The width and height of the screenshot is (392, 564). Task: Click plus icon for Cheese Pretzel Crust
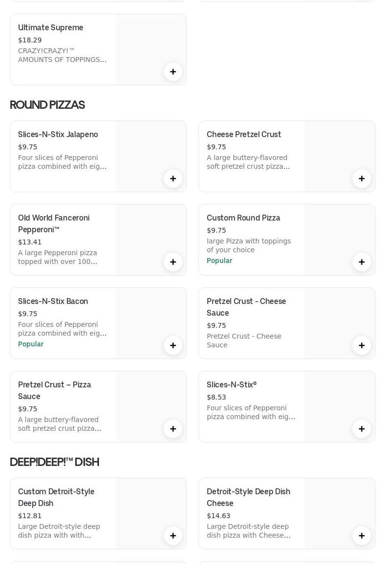pyautogui.click(x=362, y=179)
